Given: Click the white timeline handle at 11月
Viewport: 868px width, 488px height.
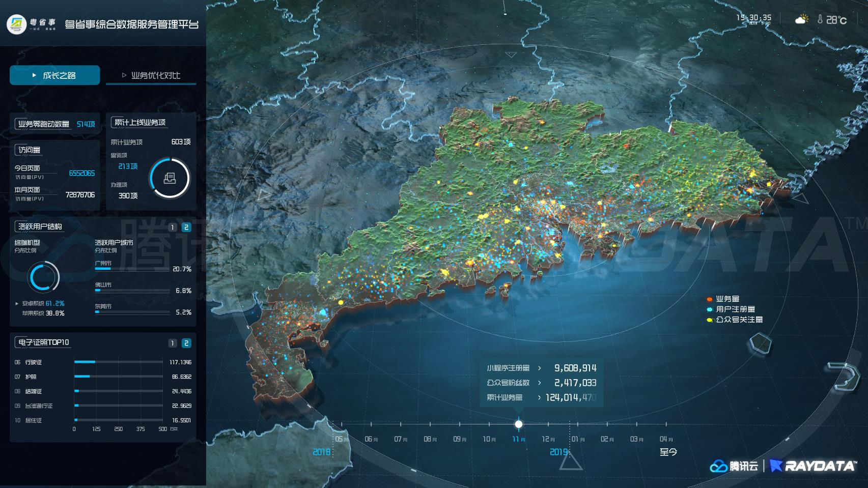Looking at the screenshot, I should (x=519, y=424).
